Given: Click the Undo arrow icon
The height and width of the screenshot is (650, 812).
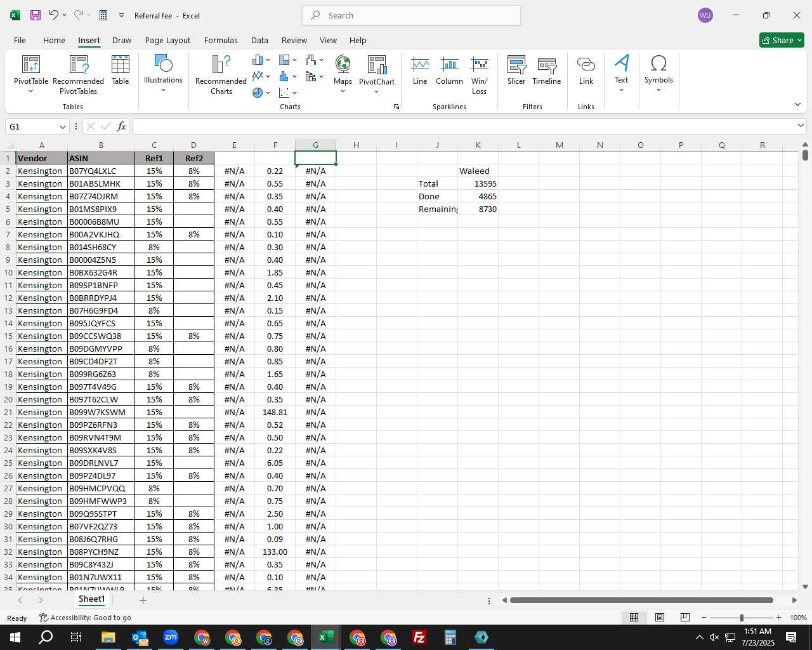Looking at the screenshot, I should pyautogui.click(x=54, y=15).
